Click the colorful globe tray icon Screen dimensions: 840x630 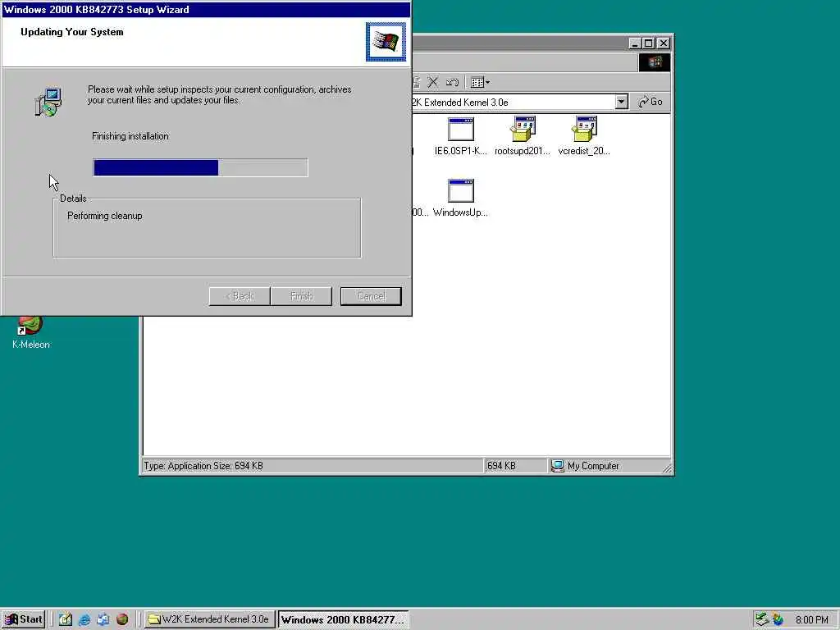(x=778, y=619)
